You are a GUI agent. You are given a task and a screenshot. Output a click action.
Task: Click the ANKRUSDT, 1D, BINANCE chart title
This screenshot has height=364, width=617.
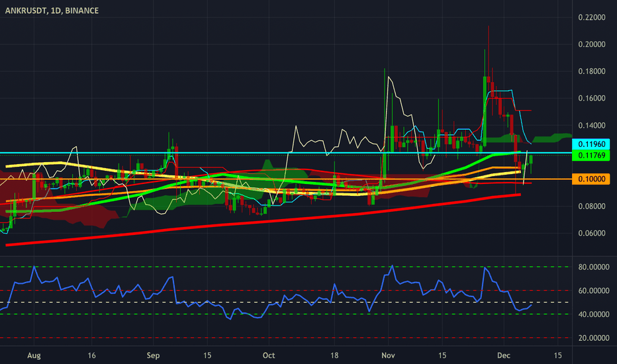tap(52, 11)
